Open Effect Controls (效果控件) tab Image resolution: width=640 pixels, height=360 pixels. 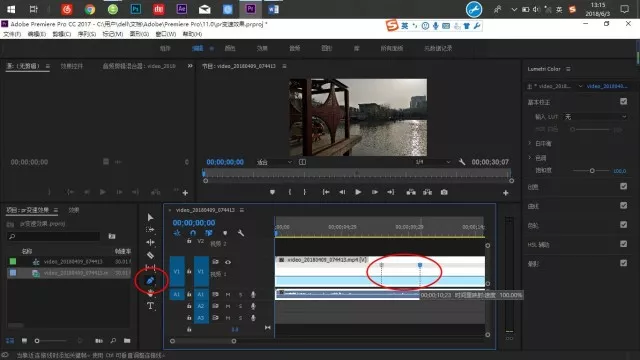click(72, 66)
